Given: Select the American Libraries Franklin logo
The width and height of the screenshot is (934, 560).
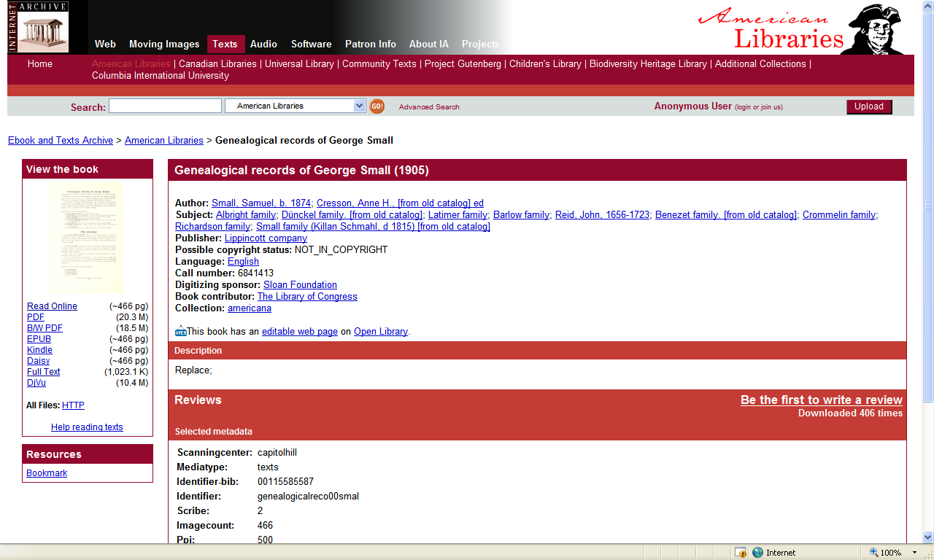Looking at the screenshot, I should click(x=876, y=27).
